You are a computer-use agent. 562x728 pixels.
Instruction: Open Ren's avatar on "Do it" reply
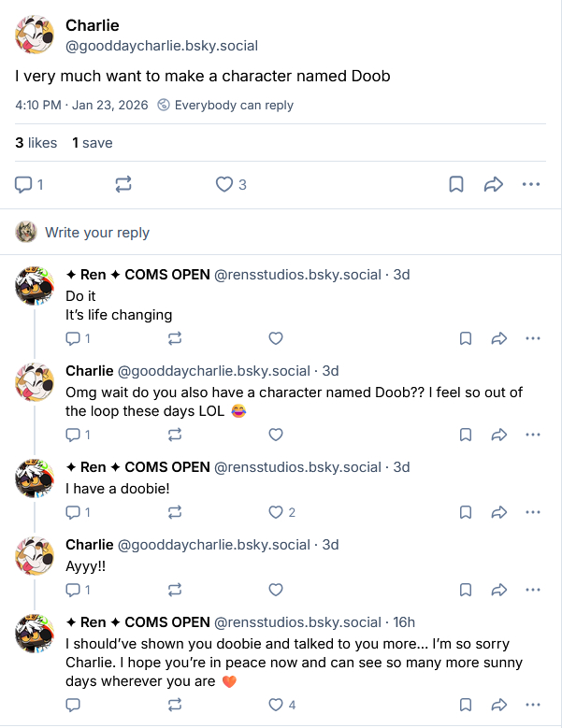pos(35,283)
